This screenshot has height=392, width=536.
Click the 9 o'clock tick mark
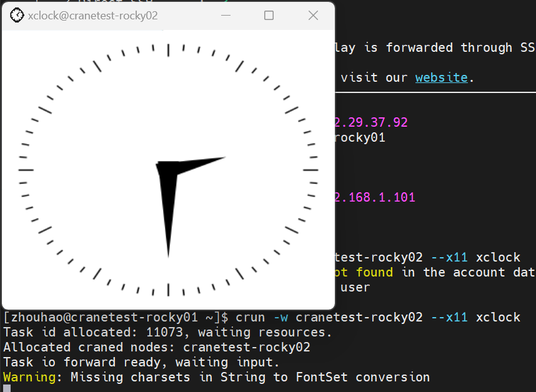click(26, 169)
